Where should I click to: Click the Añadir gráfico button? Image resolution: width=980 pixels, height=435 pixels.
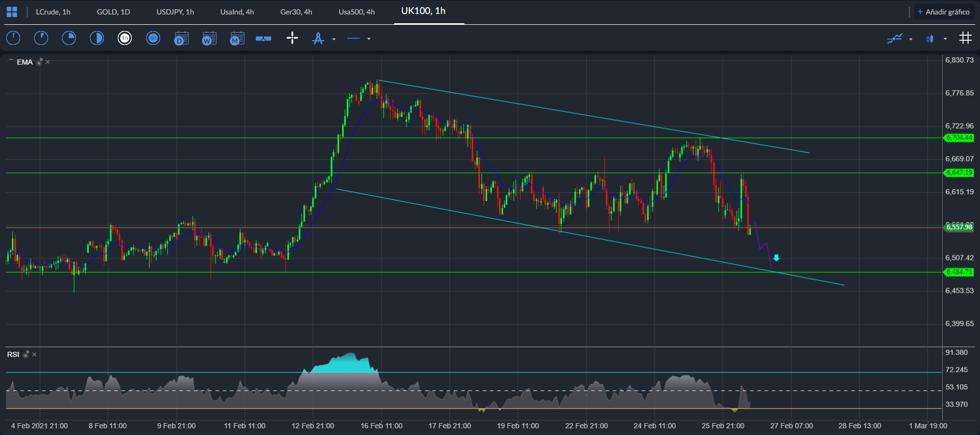943,12
